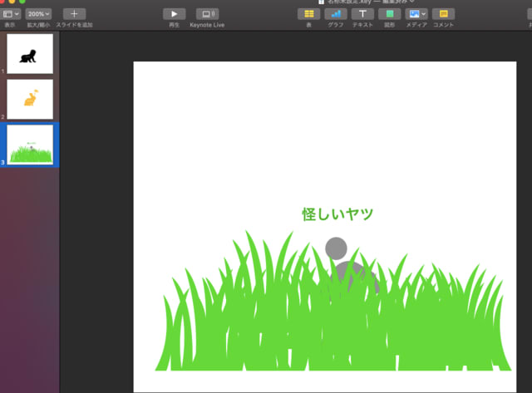This screenshot has width=532, height=393.
Task: Start Keynote Live presentation
Action: tap(207, 14)
